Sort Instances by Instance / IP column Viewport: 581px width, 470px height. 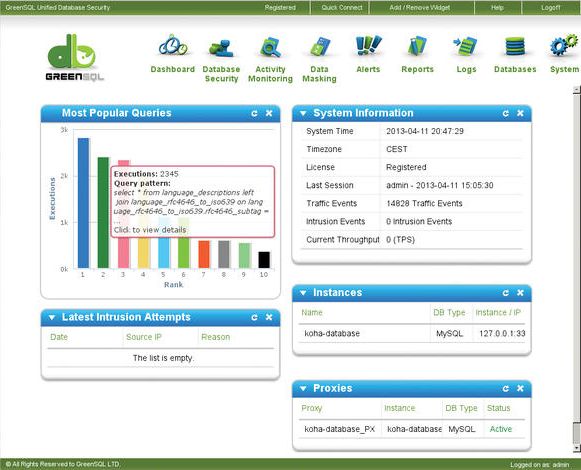[x=498, y=313]
